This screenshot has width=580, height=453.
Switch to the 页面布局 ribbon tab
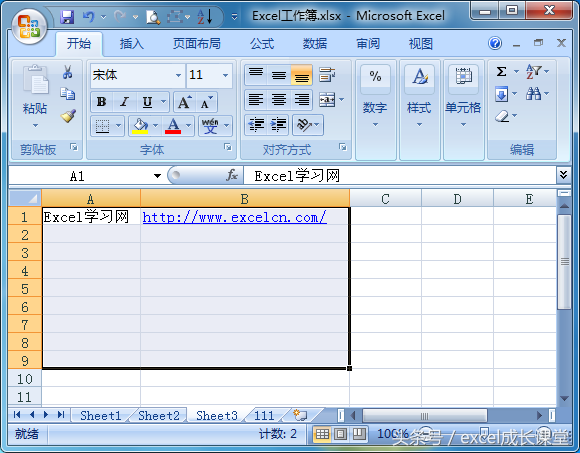click(x=196, y=44)
